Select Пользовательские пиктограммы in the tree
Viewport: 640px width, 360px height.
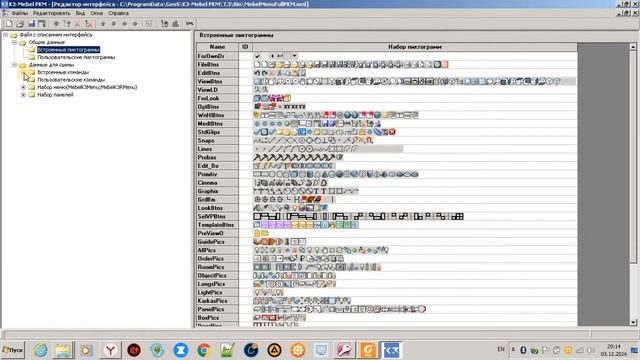click(76, 57)
